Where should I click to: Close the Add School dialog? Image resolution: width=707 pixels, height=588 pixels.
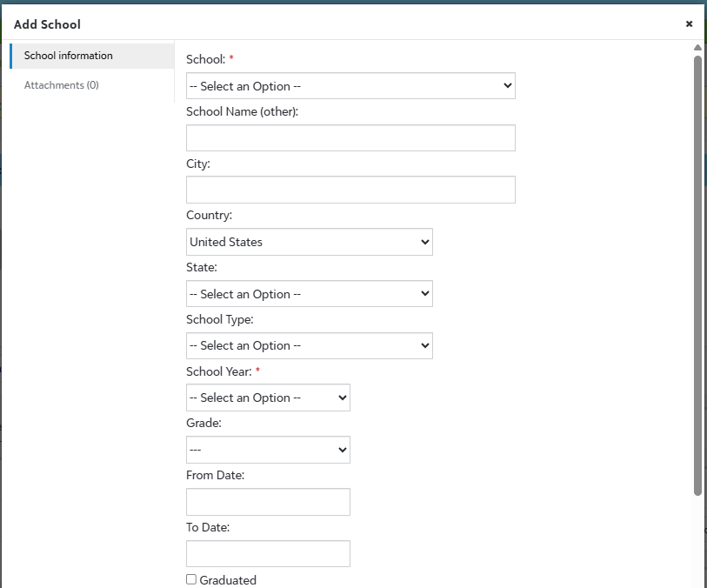click(689, 24)
